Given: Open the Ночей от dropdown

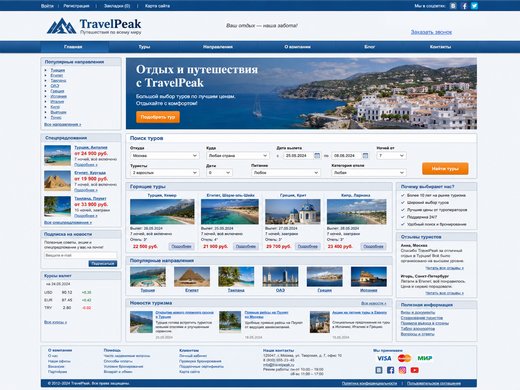Looking at the screenshot, I should tap(391, 156).
